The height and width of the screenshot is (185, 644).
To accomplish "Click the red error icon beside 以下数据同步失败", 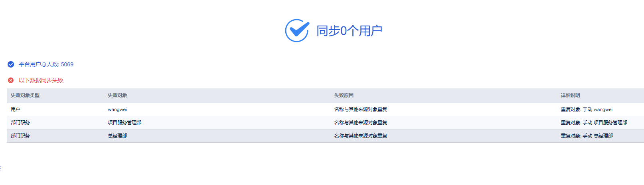I will (x=11, y=80).
